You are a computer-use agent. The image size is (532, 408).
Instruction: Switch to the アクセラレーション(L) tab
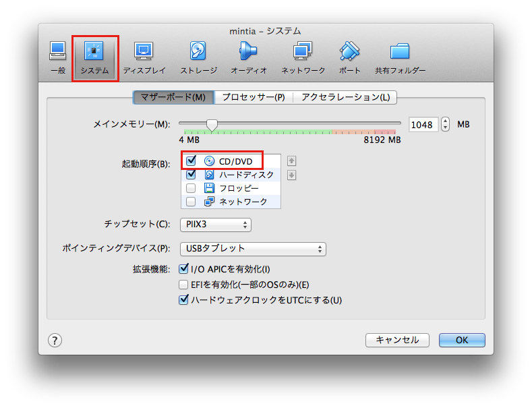345,97
